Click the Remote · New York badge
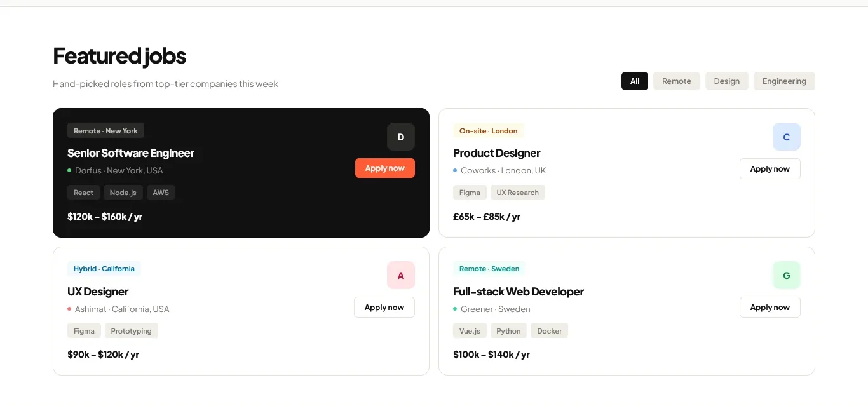Screen dimensions: 868x406 pos(105,131)
